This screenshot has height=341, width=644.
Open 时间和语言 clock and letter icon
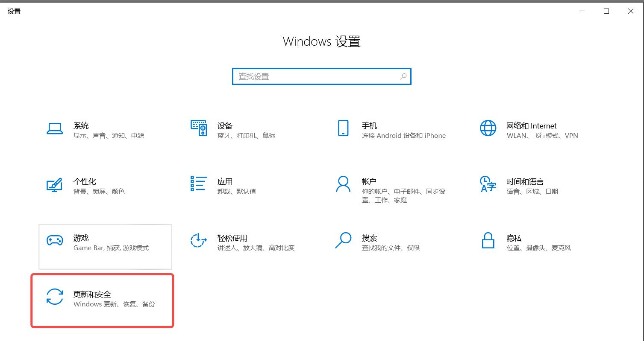(x=488, y=184)
